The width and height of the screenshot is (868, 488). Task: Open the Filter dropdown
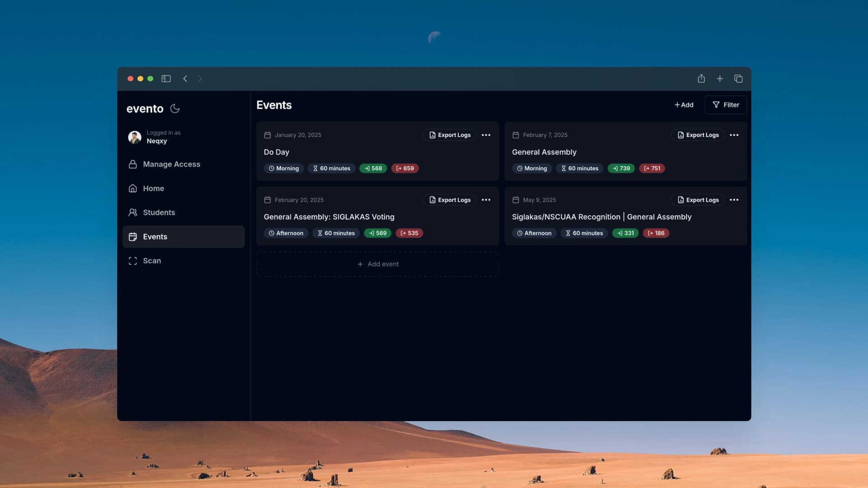(x=726, y=105)
